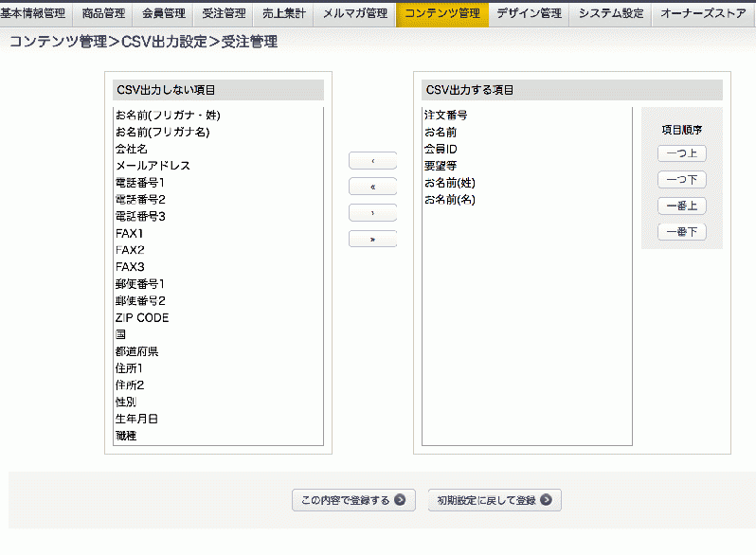Select お名前(フリガナ名) in non-output list
The image size is (756, 555).
tap(218, 132)
